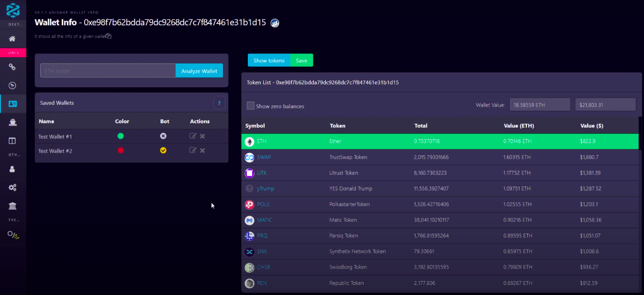Image resolution: width=644 pixels, height=295 pixels.
Task: Open the chain-link pair explorer icon
Action: pos(12,67)
